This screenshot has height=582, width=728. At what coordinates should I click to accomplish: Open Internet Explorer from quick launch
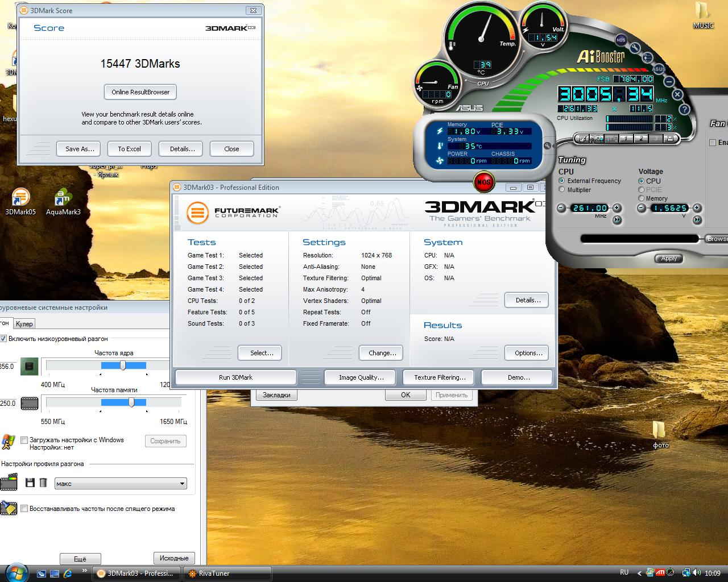pyautogui.click(x=68, y=573)
